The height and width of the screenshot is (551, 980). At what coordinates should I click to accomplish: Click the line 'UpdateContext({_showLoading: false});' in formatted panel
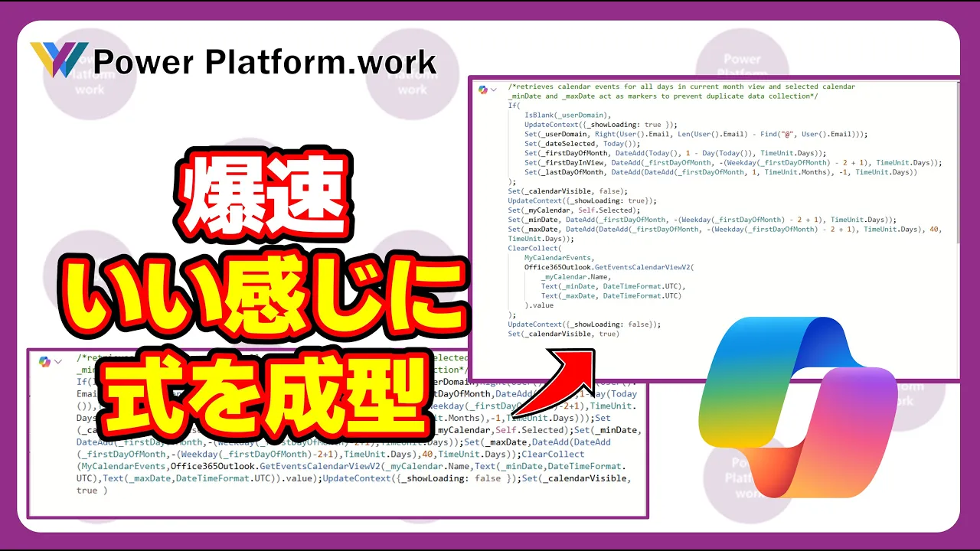[x=584, y=324]
